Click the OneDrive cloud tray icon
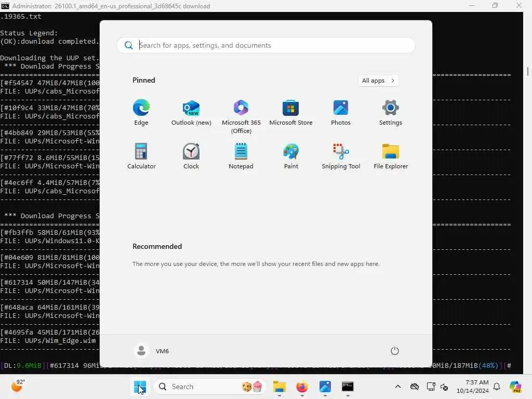Viewport: 532px width, 399px height. pyautogui.click(x=415, y=387)
